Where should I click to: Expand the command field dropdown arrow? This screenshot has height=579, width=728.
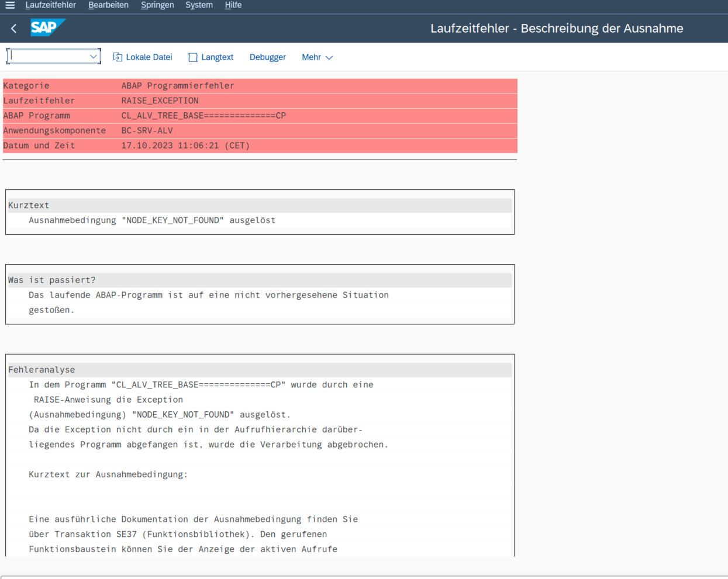tap(93, 57)
